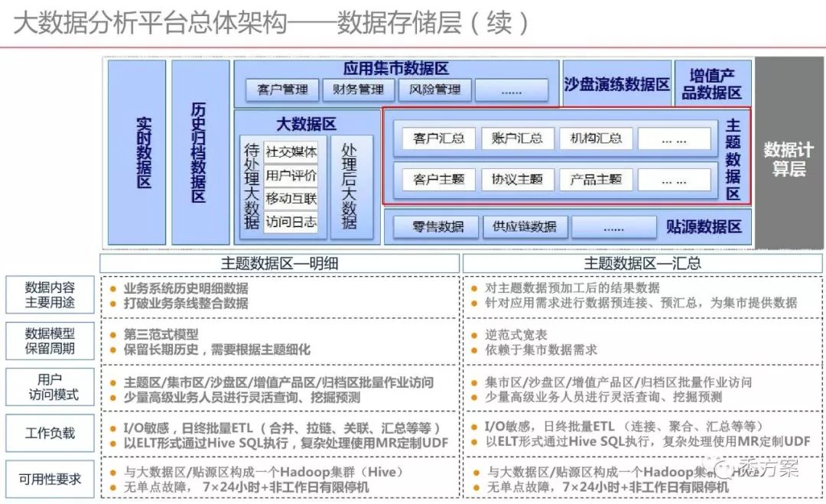Click 少量高级业务人员 bullet in 明细 column
The image size is (826, 504).
[242, 398]
